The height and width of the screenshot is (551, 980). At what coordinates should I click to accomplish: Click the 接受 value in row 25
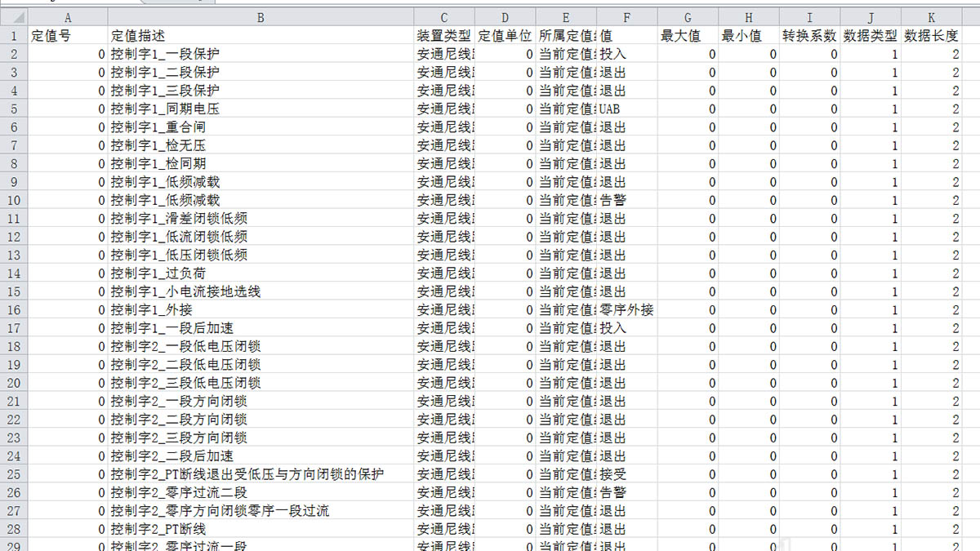coord(626,474)
